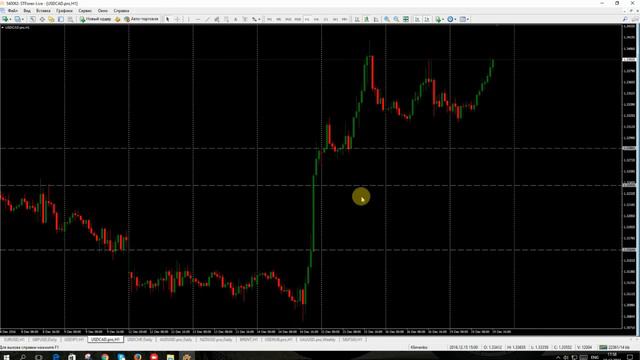Switch chart to M15 timeframe

(288, 19)
